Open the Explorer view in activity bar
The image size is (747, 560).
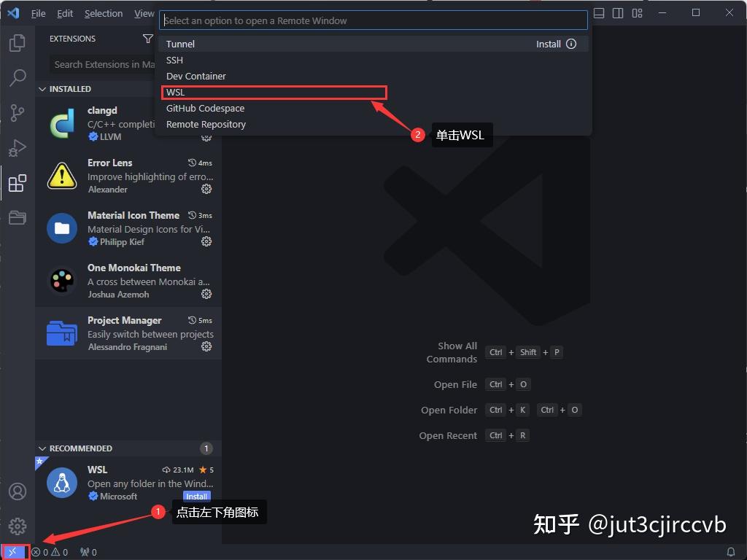tap(18, 42)
